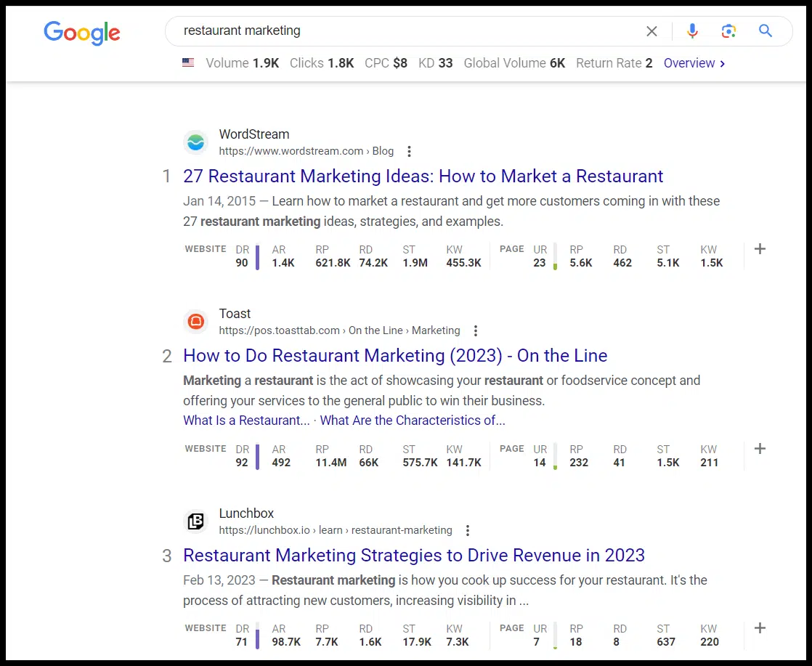Image resolution: width=812 pixels, height=666 pixels.
Task: Expand Toast metrics with plus icon
Action: 760,449
